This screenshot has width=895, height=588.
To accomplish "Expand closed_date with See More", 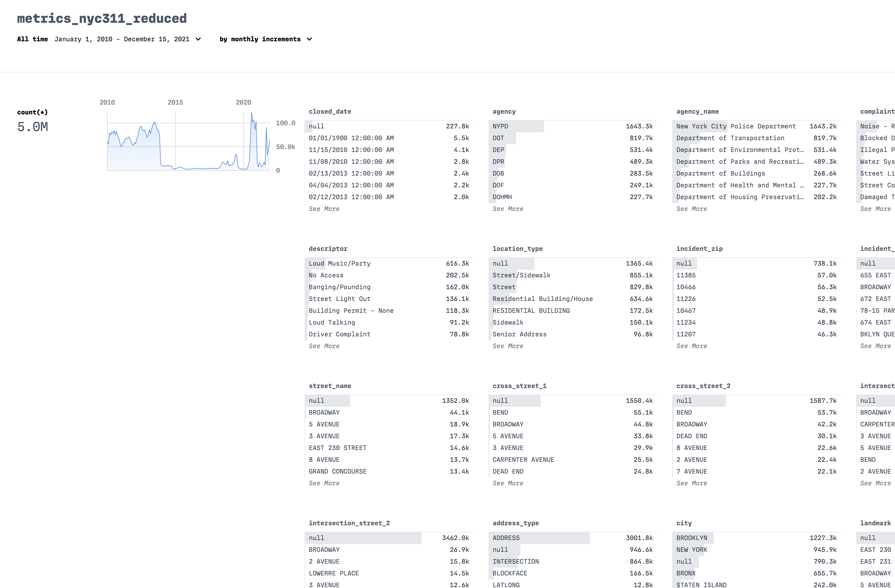I will [x=324, y=209].
